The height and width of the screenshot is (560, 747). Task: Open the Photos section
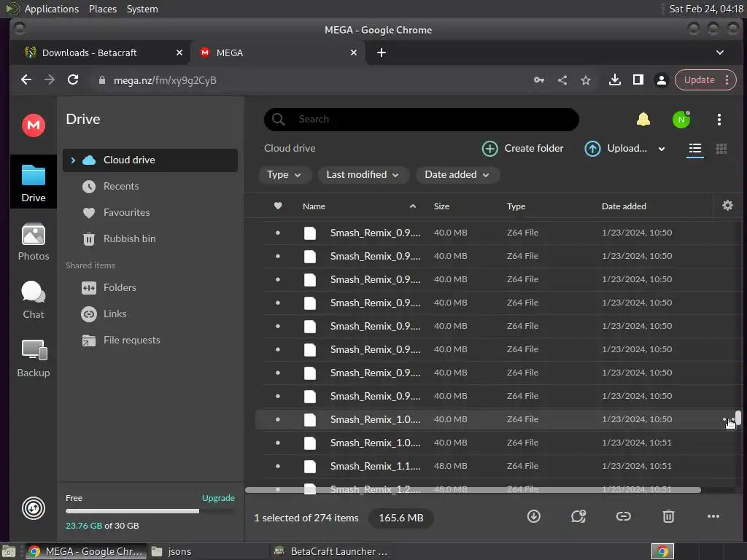click(x=34, y=242)
